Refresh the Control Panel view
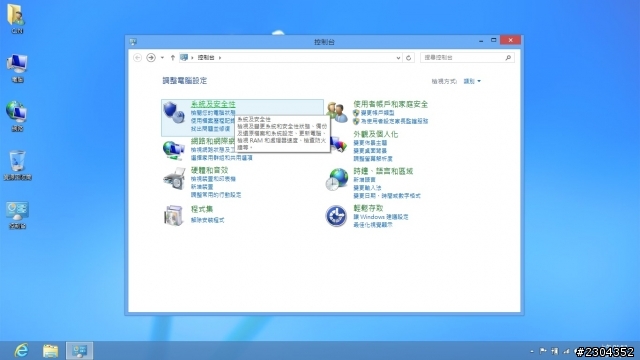The height and width of the screenshot is (360, 640). (x=408, y=58)
